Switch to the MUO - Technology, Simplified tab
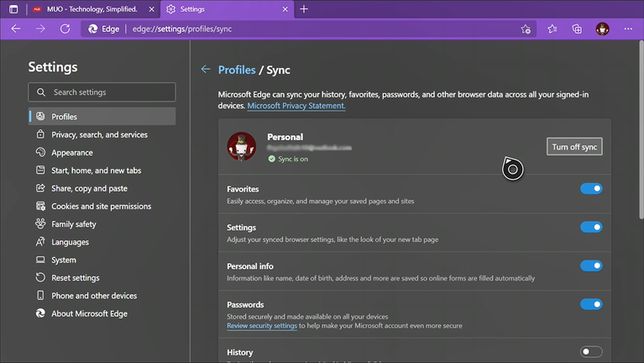This screenshot has height=363, width=644. [92, 9]
